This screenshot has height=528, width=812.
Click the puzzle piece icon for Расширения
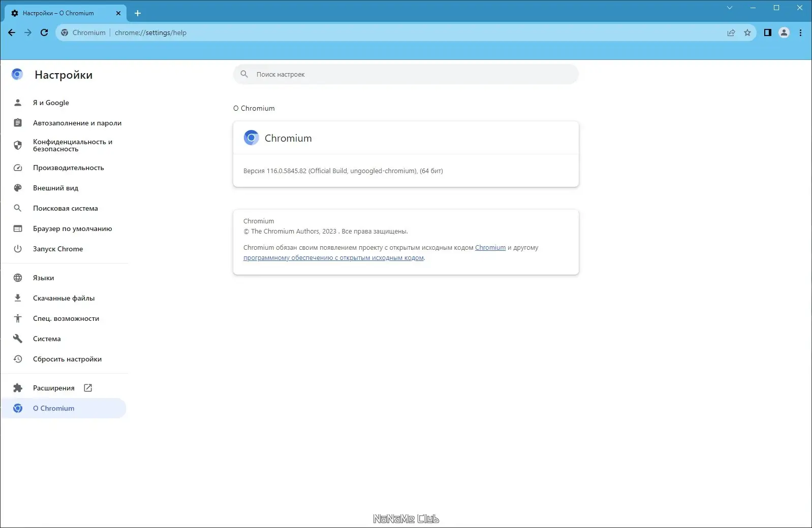tap(18, 388)
